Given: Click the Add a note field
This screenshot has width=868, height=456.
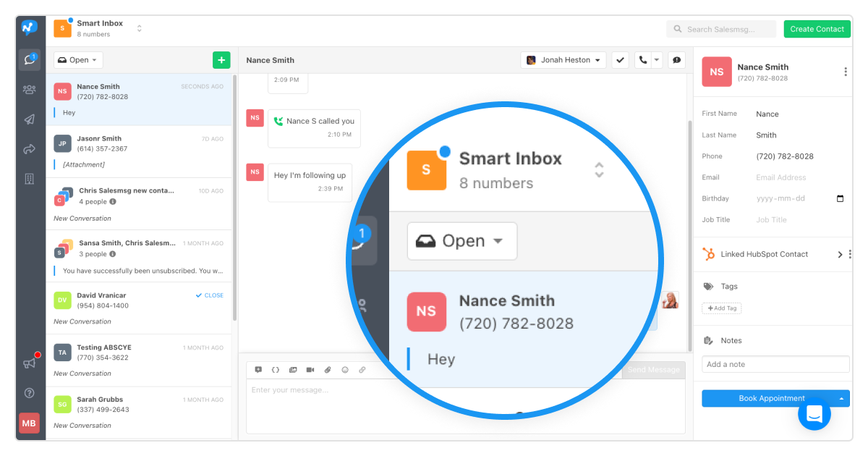Looking at the screenshot, I should point(775,364).
